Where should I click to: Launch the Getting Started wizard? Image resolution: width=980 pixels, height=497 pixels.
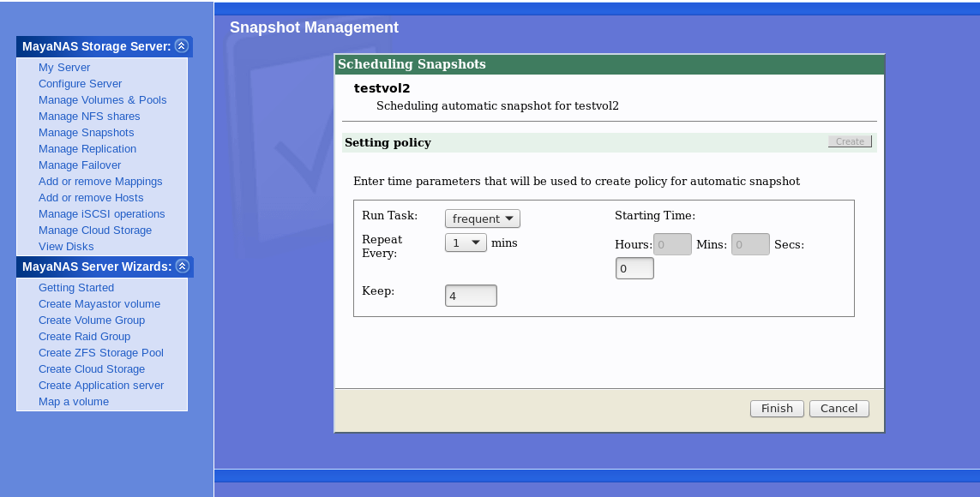[76, 288]
